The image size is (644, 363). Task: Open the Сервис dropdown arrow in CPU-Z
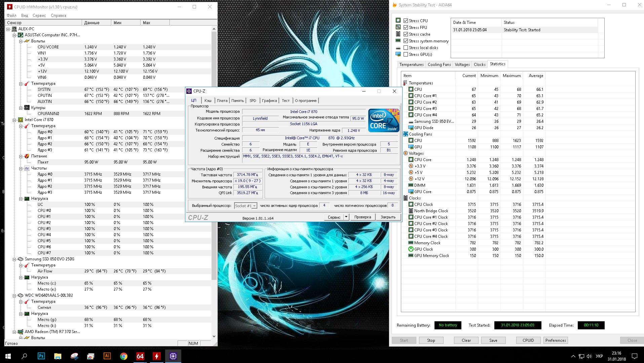coord(346,217)
